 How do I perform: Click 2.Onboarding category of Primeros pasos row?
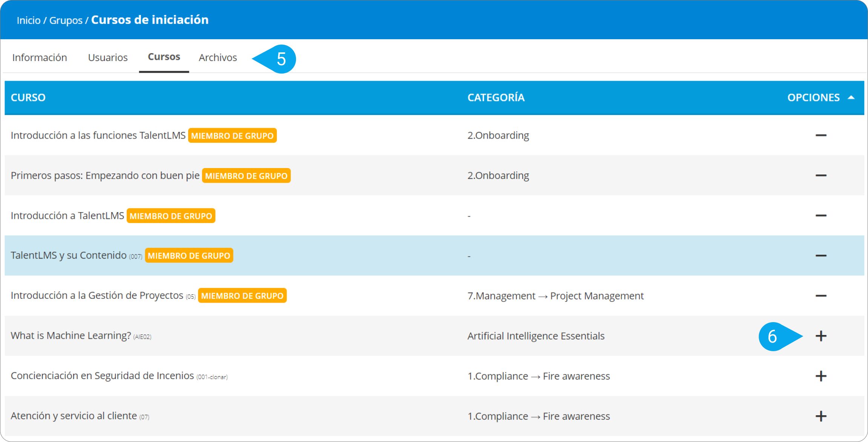[x=498, y=176]
